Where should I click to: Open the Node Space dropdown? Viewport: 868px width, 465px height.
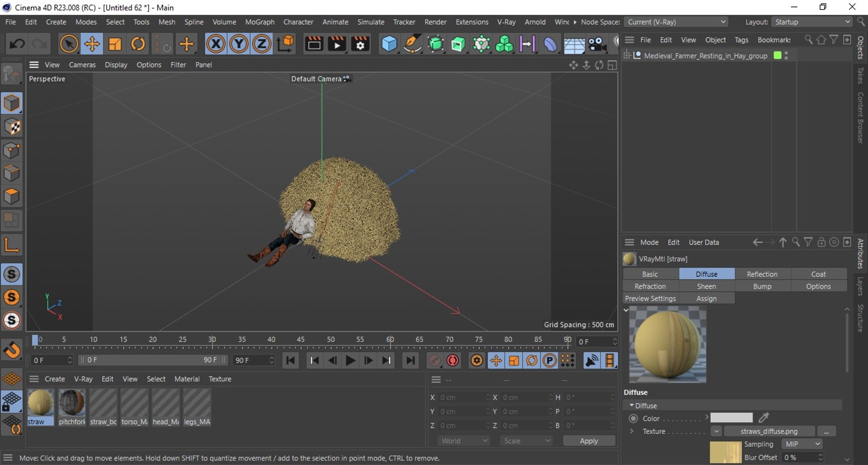676,22
